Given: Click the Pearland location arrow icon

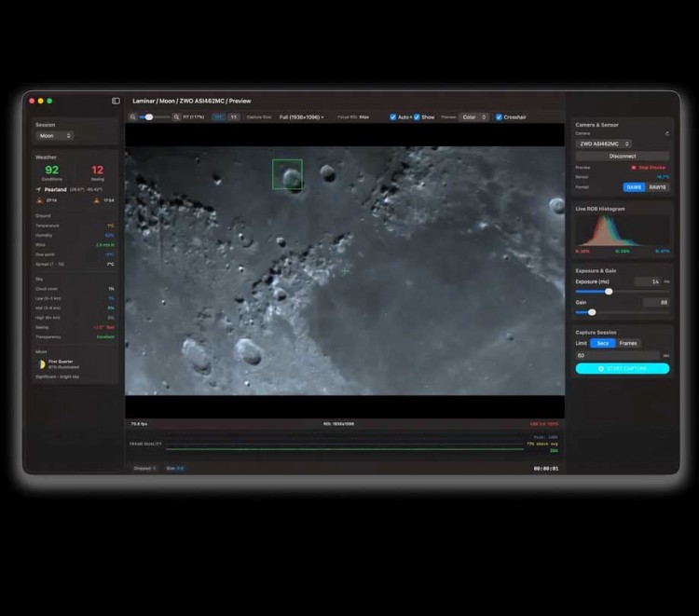Looking at the screenshot, I should point(39,189).
